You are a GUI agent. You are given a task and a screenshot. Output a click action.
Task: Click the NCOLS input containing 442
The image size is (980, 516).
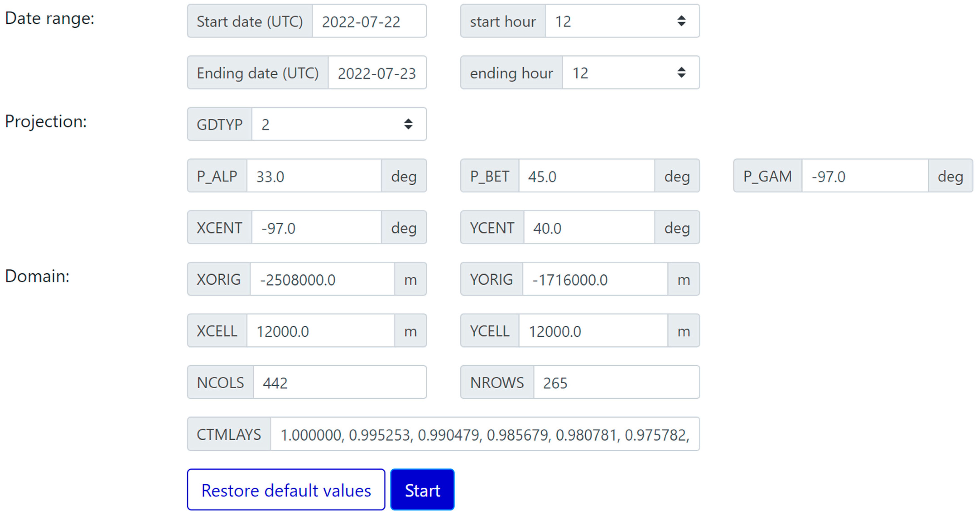tap(339, 382)
